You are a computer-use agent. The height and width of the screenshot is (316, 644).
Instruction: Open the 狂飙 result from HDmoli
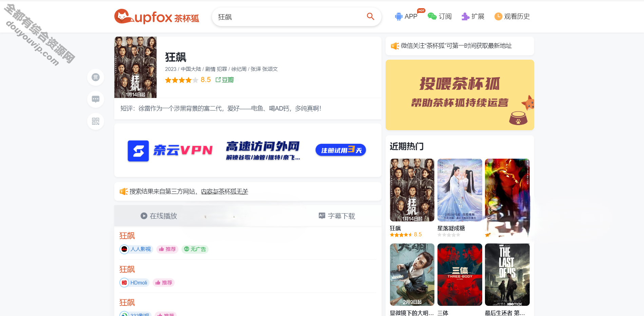pyautogui.click(x=127, y=269)
